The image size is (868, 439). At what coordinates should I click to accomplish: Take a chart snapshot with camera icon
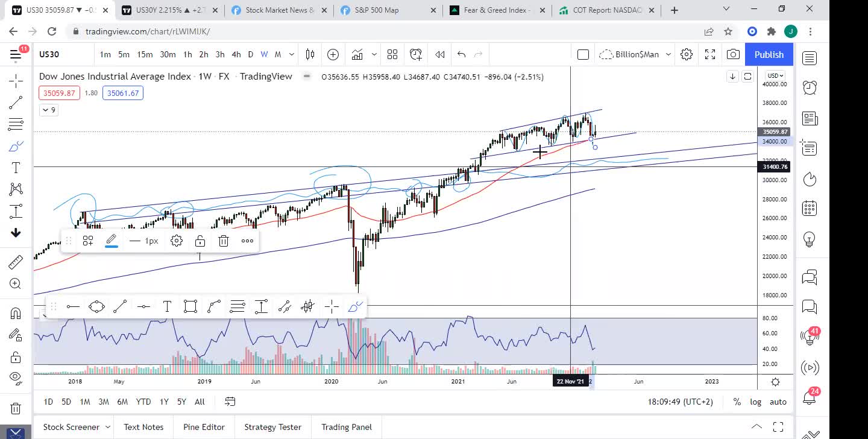[733, 54]
